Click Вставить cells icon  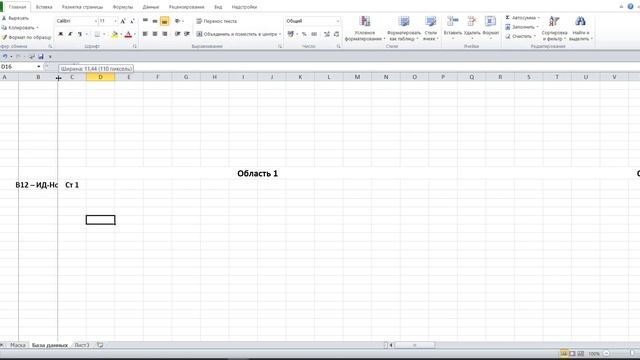452,21
